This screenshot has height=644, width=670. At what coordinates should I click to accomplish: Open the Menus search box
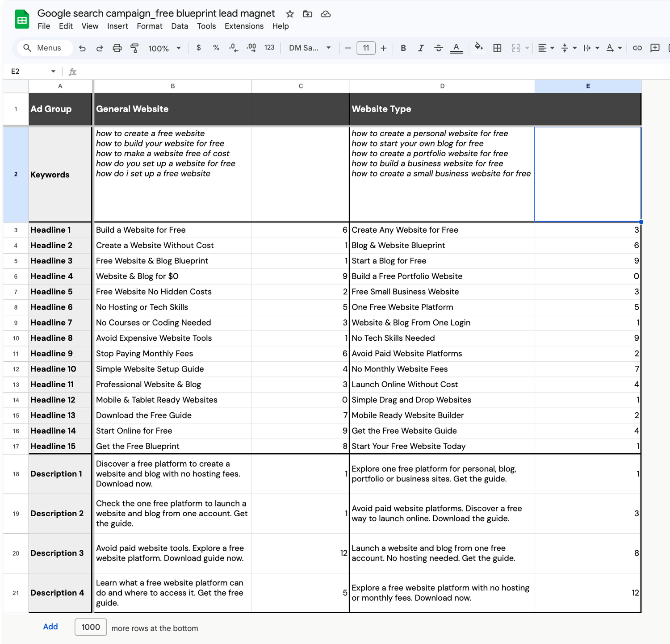(45, 48)
